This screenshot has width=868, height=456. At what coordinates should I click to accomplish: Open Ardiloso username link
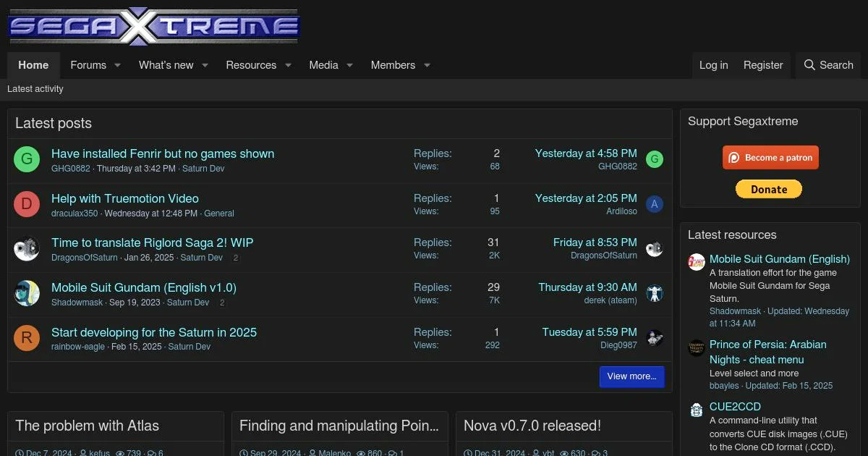pos(622,211)
